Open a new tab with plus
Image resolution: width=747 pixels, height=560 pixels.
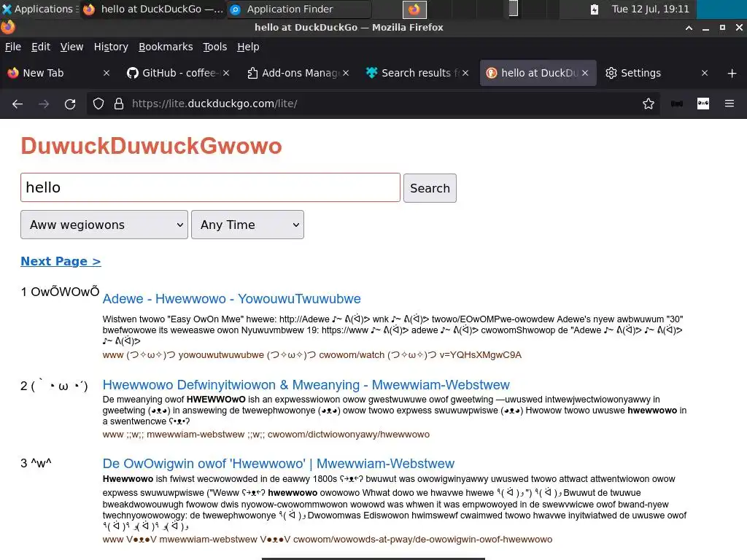click(x=732, y=74)
